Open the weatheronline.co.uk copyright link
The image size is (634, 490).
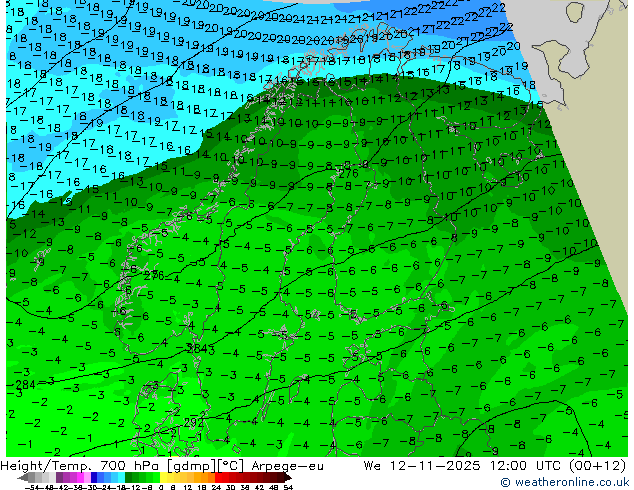[565, 482]
